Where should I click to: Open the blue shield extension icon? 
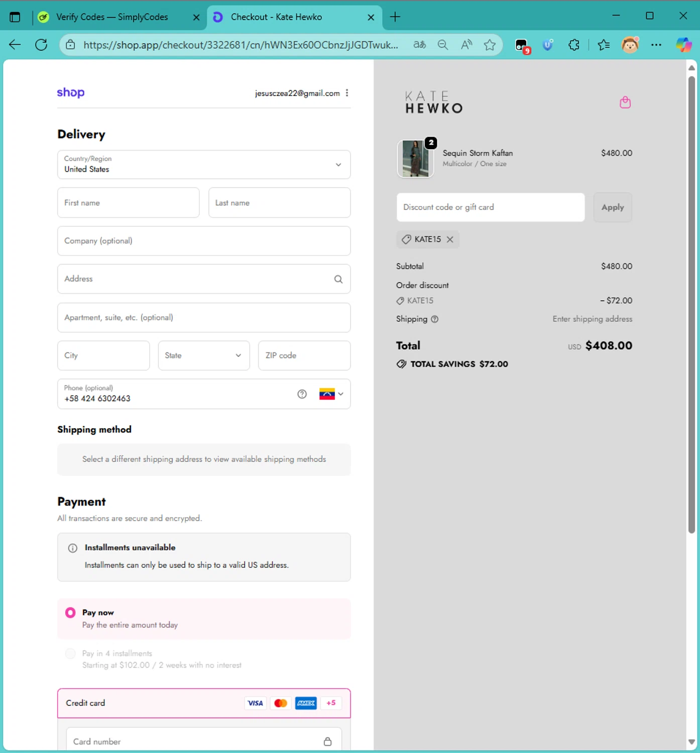click(x=548, y=45)
